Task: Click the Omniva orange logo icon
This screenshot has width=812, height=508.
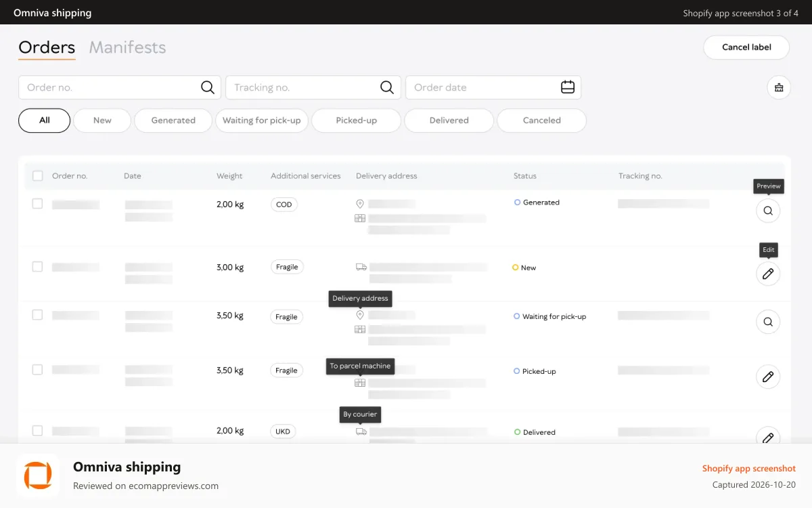Action: click(38, 475)
